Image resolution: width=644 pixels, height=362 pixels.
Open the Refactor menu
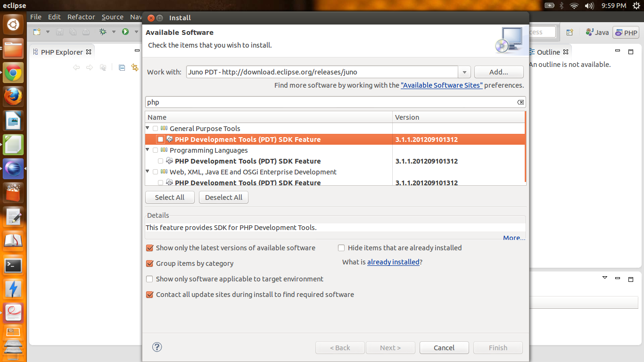pyautogui.click(x=81, y=17)
